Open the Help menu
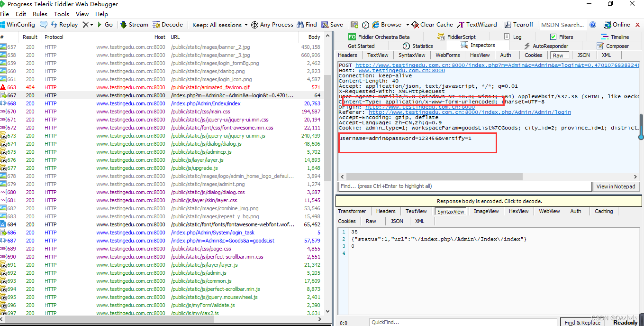The height and width of the screenshot is (326, 644). 101,14
